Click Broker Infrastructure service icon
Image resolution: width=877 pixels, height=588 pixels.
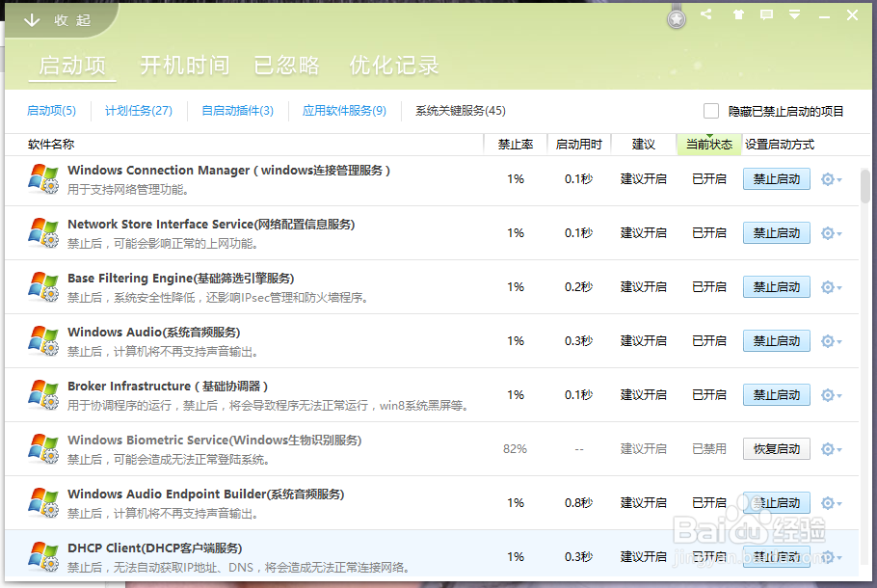pyautogui.click(x=43, y=395)
